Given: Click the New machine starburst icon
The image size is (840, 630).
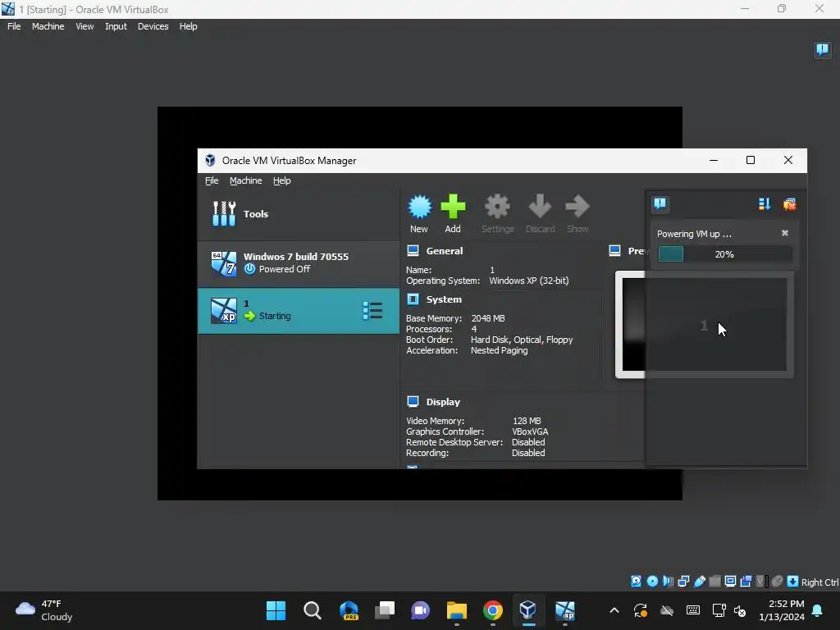Looking at the screenshot, I should (419, 207).
